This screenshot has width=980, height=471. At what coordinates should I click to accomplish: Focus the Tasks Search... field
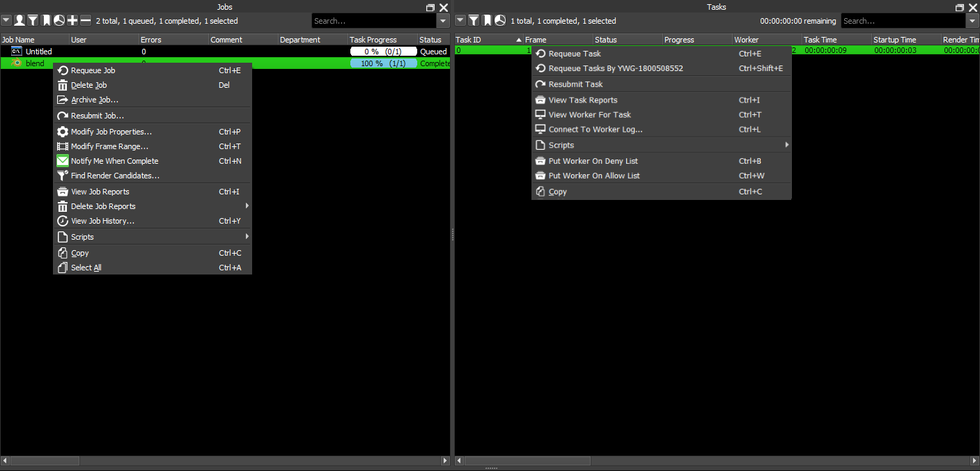(x=903, y=21)
